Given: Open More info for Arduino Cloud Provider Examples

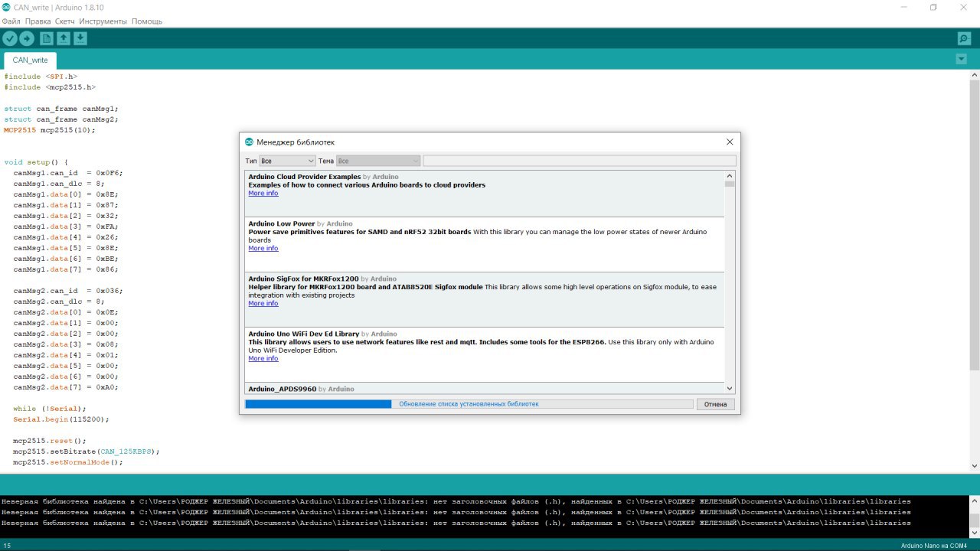Looking at the screenshot, I should tap(263, 193).
